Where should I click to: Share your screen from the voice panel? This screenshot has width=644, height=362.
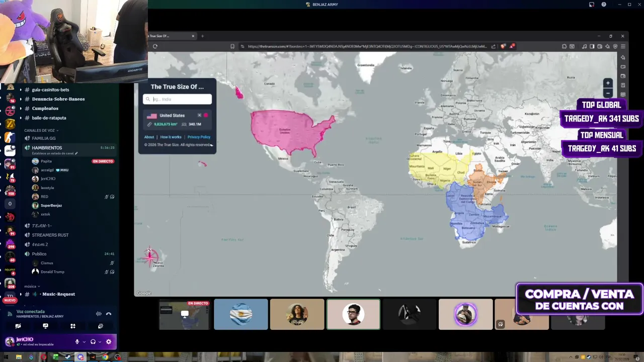(x=45, y=326)
